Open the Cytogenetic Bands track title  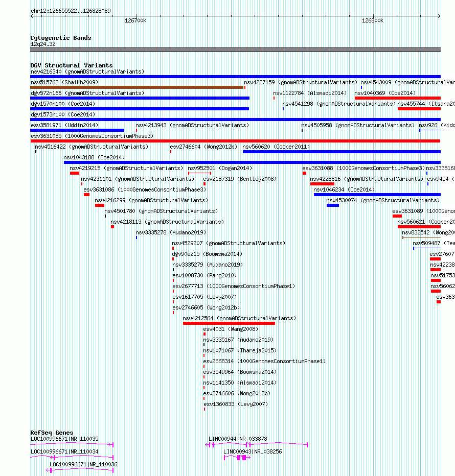coord(61,38)
